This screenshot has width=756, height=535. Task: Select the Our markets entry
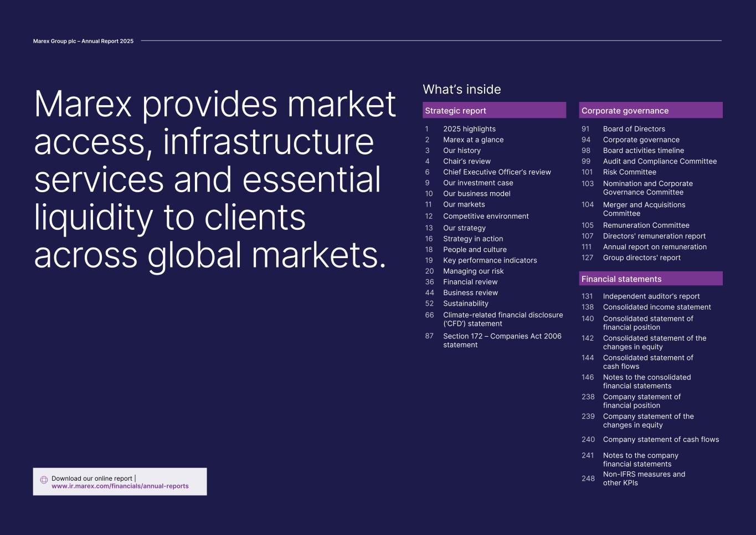pos(464,204)
